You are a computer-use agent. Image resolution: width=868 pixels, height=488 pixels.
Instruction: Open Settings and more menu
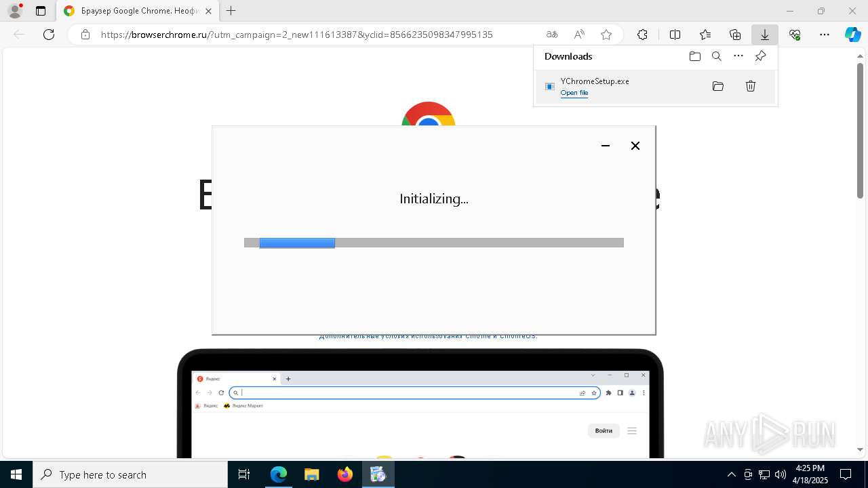coord(825,35)
